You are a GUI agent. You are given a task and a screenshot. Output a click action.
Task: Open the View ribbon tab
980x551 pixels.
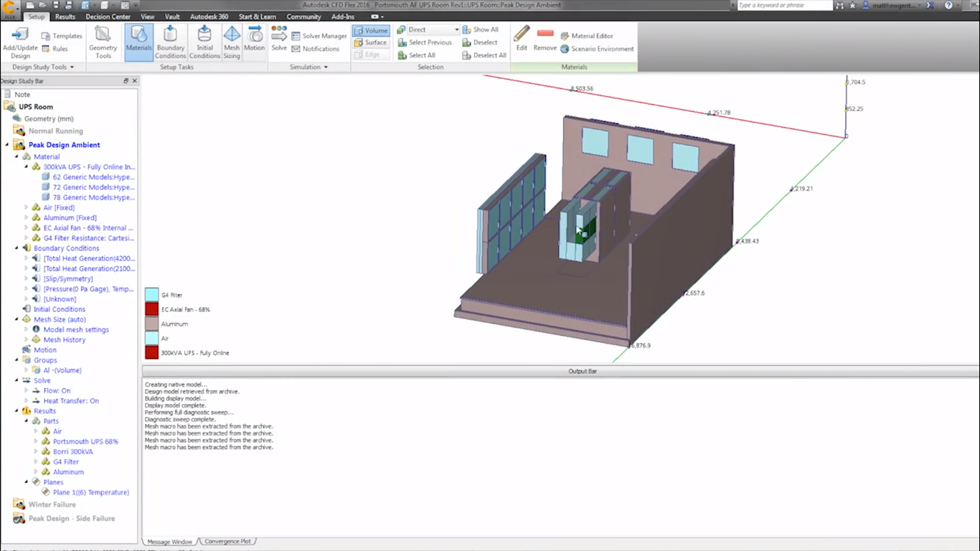tap(148, 17)
